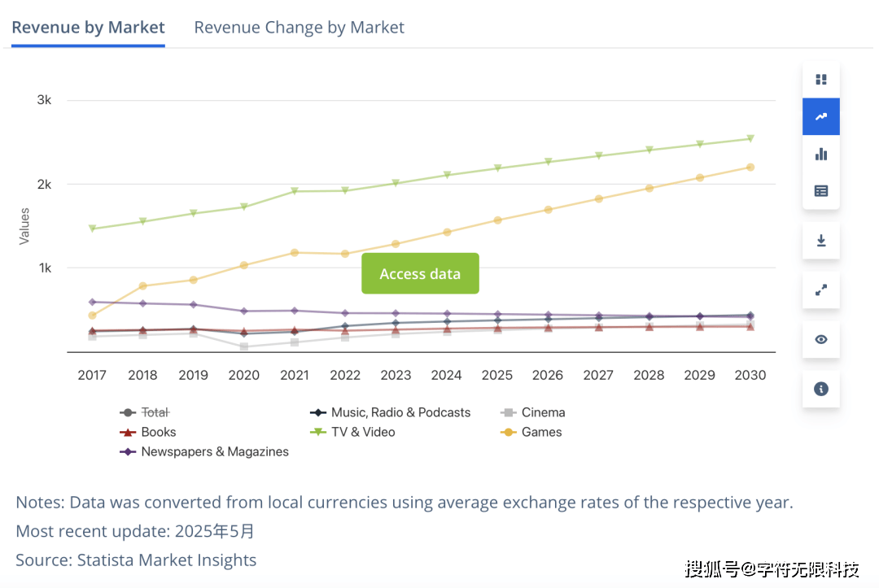Toggle Cinema series in the legend
This screenshot has width=879, height=588.
tap(543, 412)
